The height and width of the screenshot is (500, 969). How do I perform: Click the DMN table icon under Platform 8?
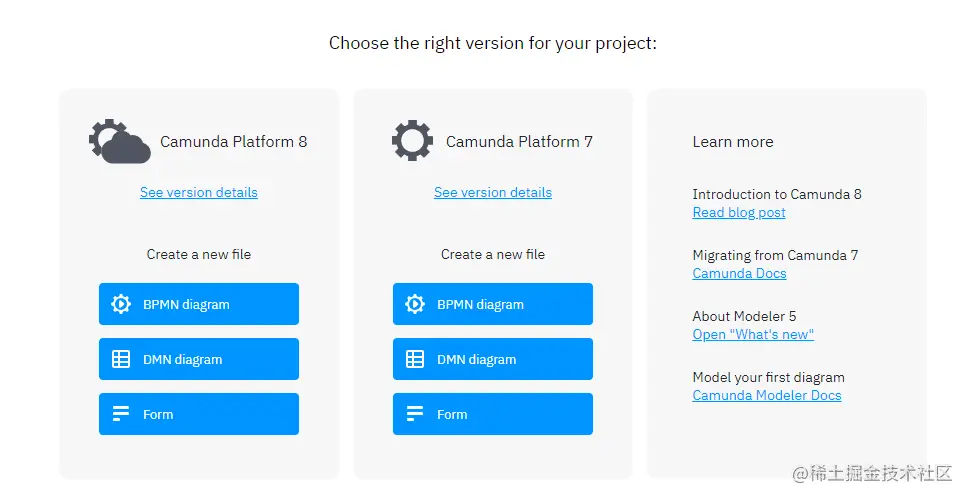coord(121,359)
